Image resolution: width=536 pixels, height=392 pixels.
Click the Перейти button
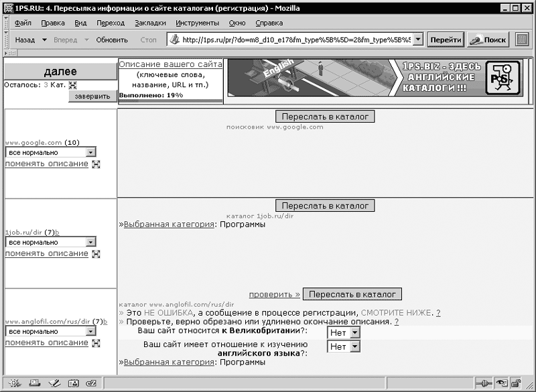click(446, 40)
